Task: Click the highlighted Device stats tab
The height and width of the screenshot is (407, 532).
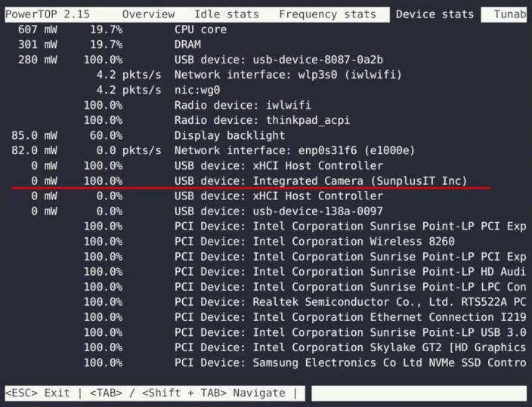Action: 435,14
